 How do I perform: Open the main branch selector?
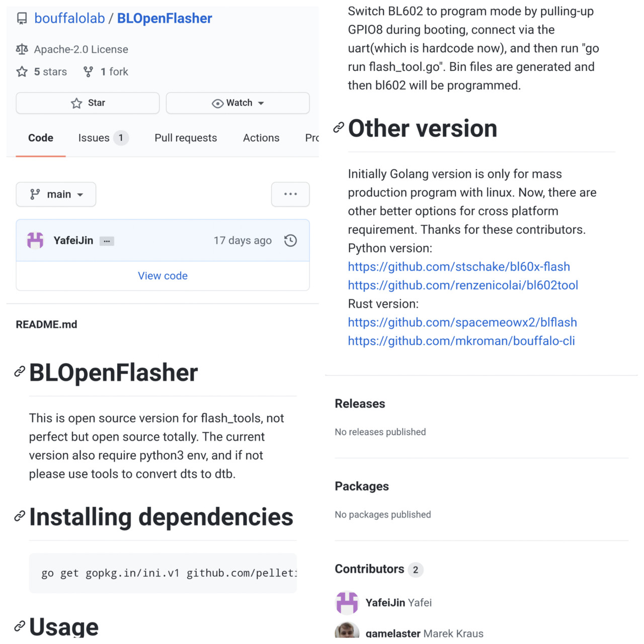click(x=56, y=194)
